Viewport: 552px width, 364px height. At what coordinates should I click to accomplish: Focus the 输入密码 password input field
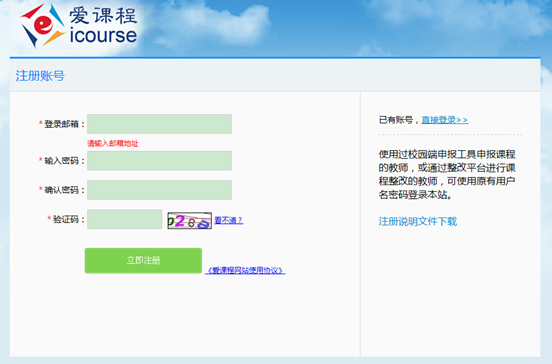[x=159, y=161]
